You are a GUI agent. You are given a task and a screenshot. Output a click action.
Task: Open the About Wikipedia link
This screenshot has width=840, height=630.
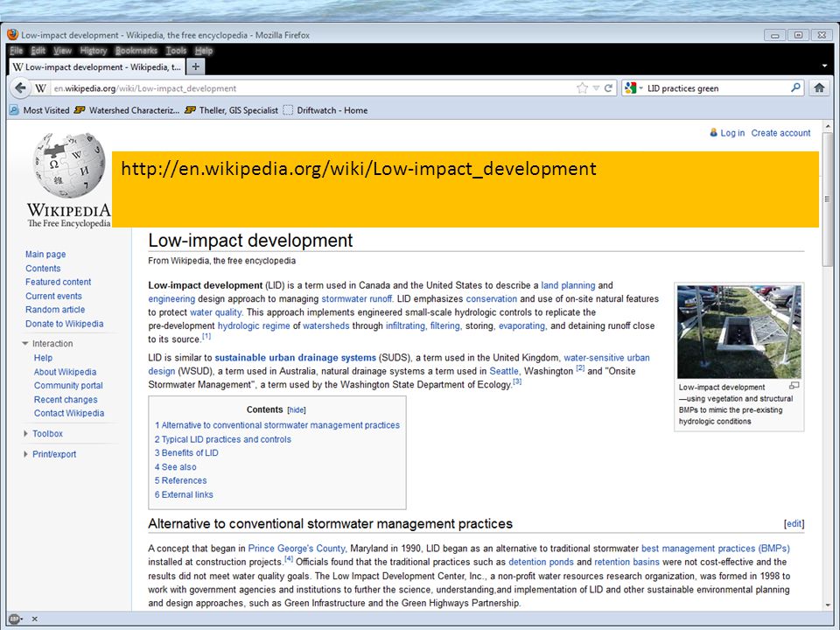(x=65, y=372)
